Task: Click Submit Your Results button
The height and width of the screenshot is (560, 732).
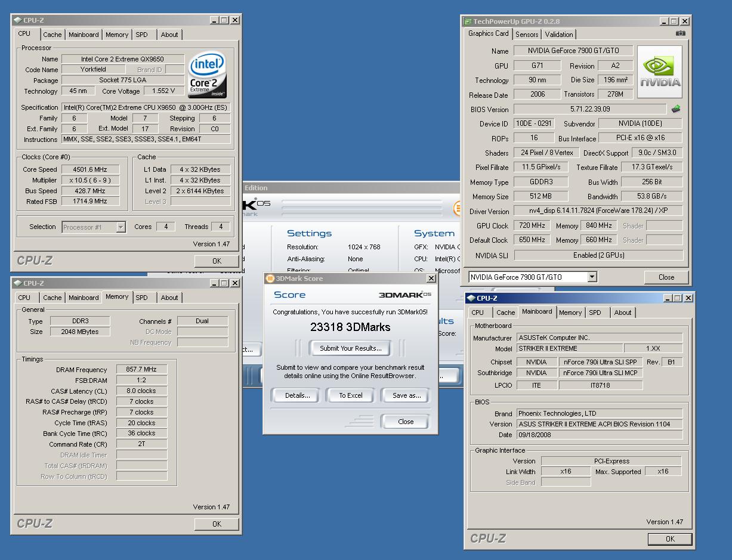Action: point(351,348)
